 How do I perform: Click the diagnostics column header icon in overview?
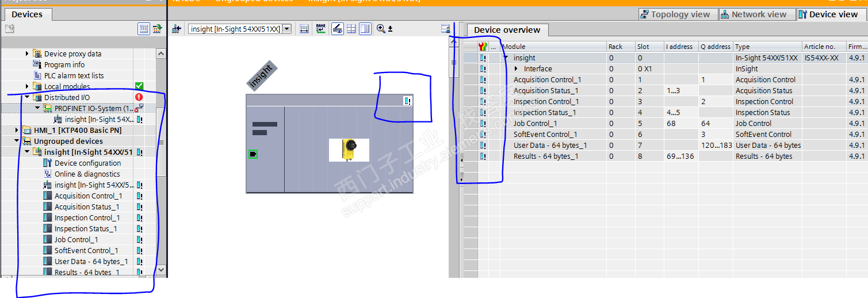(x=483, y=47)
